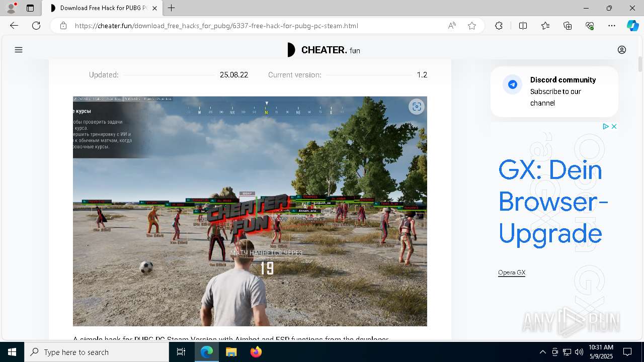This screenshot has width=644, height=362.
Task: Open tab actions menu
Action: coord(30,8)
